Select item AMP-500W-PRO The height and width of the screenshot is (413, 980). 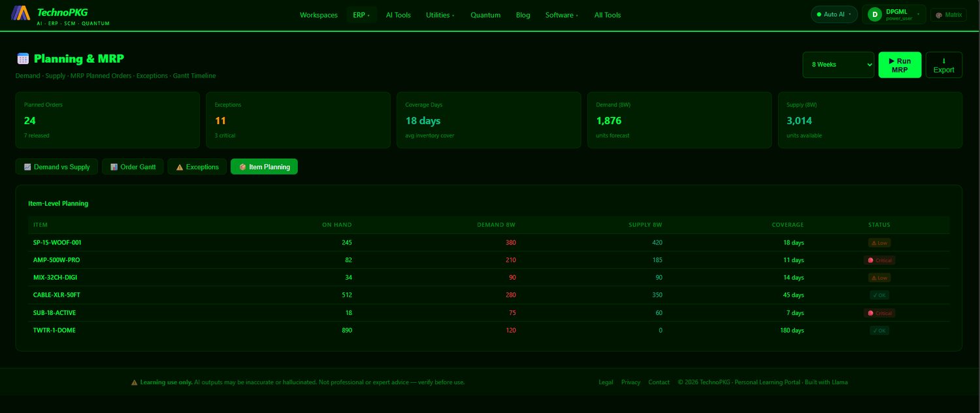[57, 260]
